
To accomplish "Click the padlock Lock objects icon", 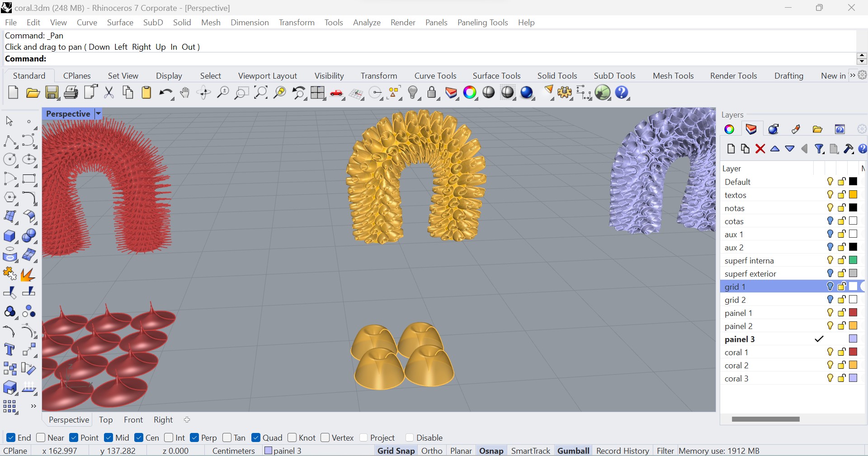I will (x=432, y=93).
